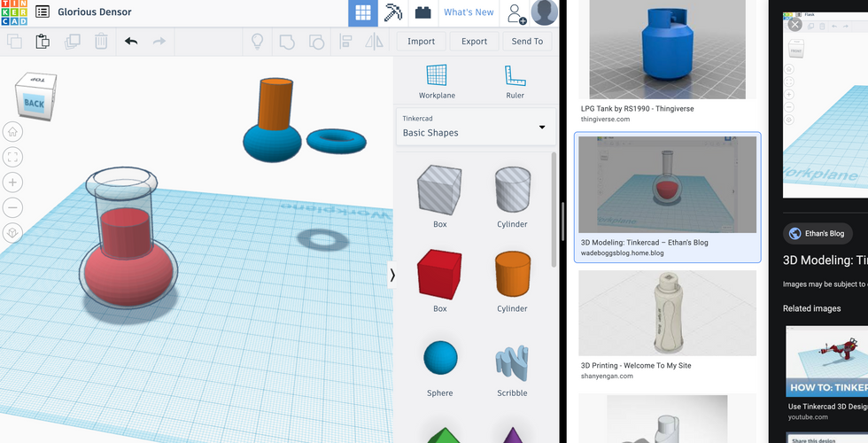
Task: Open the Bricks mode
Action: (423, 12)
